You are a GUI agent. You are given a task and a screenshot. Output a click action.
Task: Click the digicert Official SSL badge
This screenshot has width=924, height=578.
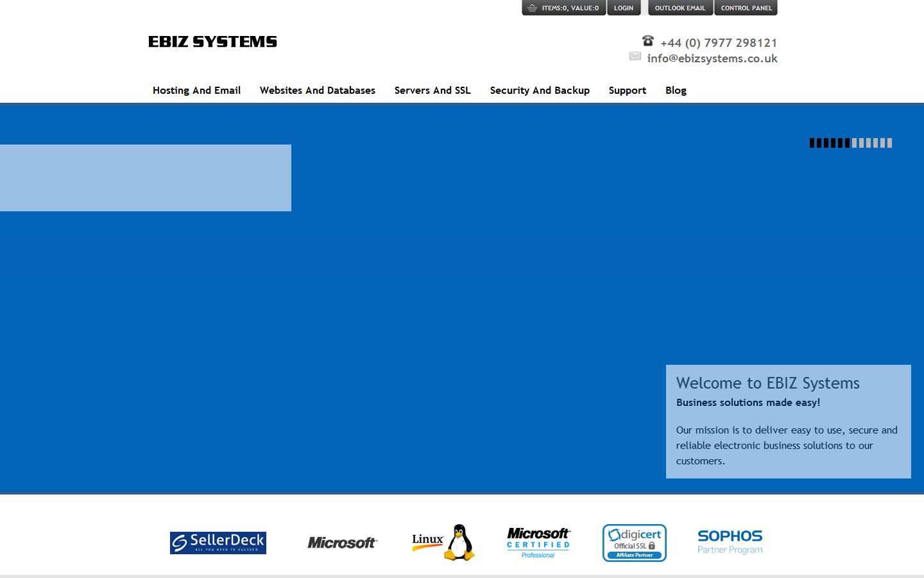(634, 543)
